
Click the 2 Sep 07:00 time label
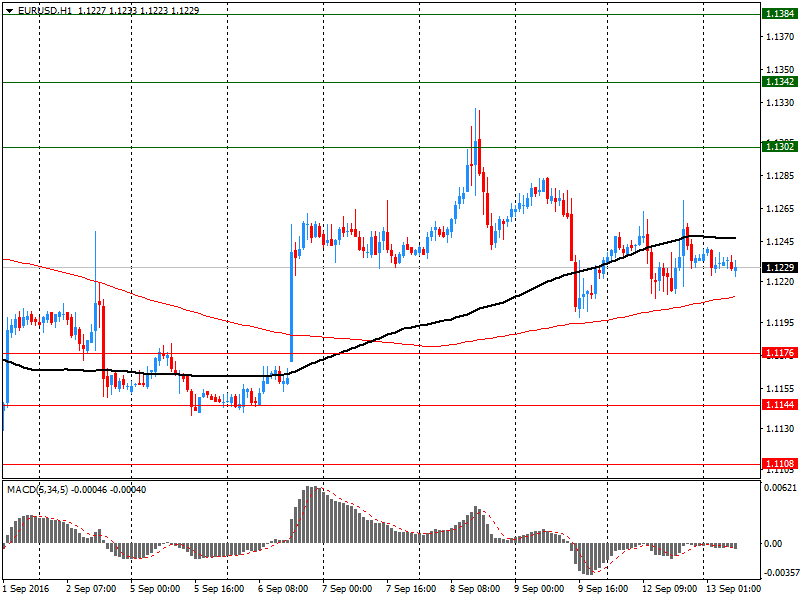coord(91,589)
